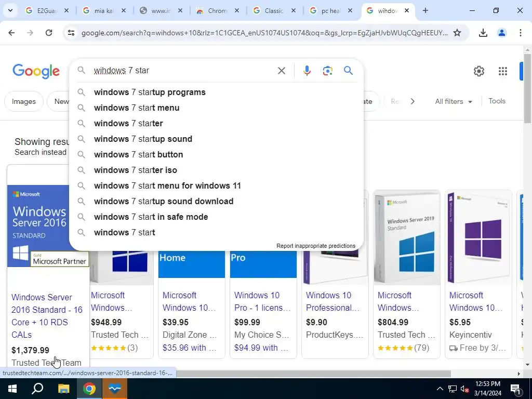
Task: Open Chrome downloads icon
Action: coord(483,33)
